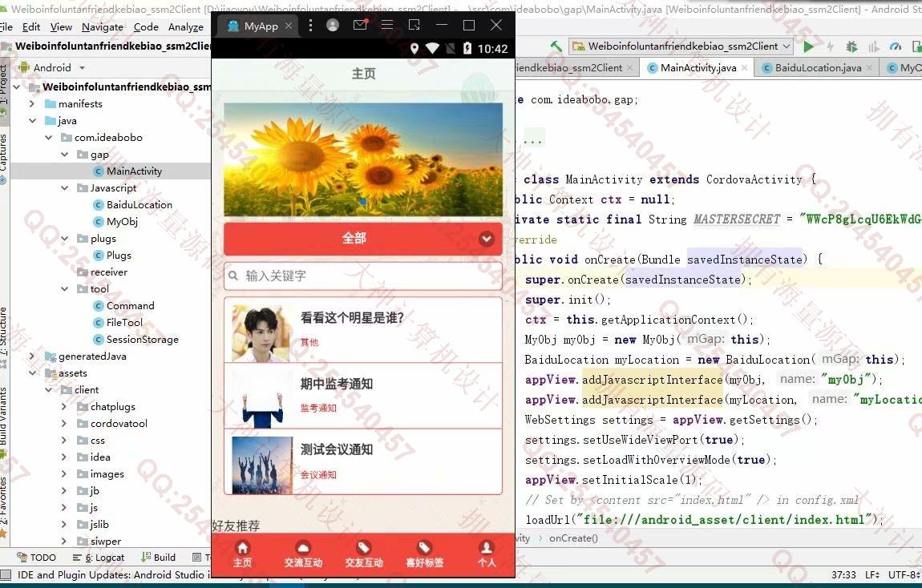Open the Navigate menu
Viewport: 922px width, 588px height.
tap(103, 27)
